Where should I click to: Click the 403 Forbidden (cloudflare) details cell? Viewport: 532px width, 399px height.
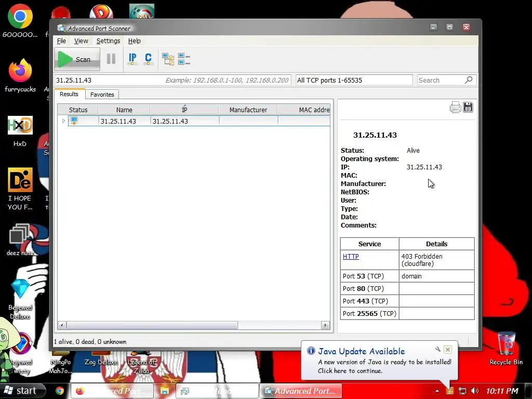point(436,260)
